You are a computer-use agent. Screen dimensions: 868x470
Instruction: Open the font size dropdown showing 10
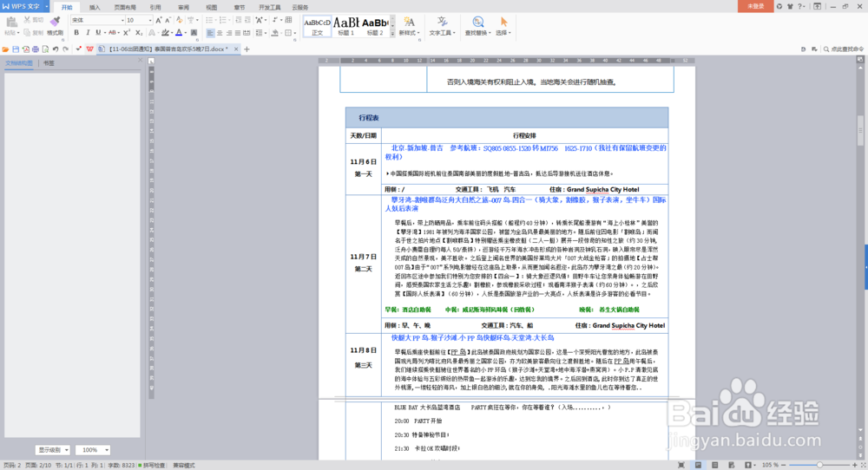150,20
